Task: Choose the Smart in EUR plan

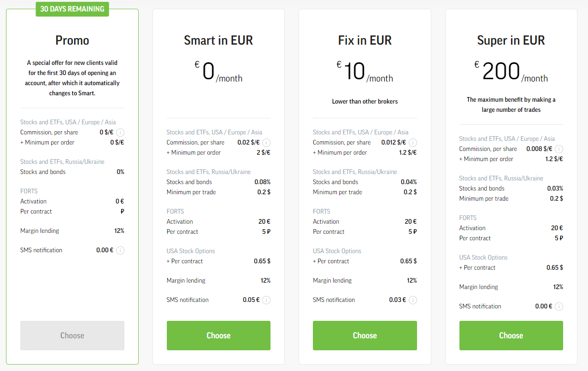Action: pos(218,336)
